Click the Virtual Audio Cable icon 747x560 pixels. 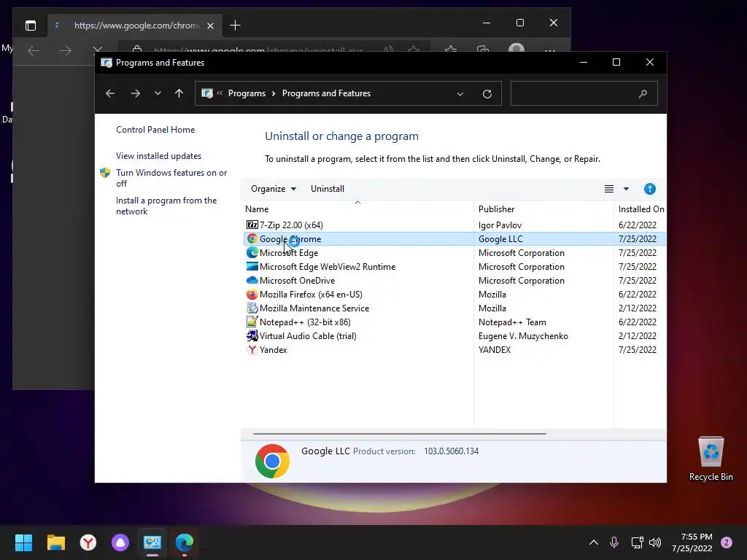252,335
